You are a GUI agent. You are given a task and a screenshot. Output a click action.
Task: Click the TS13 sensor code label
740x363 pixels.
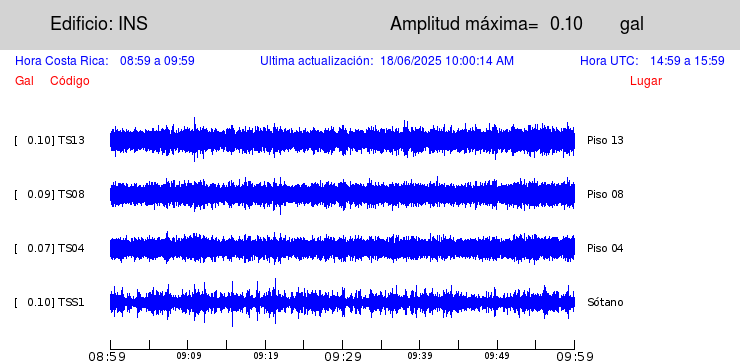71,140
